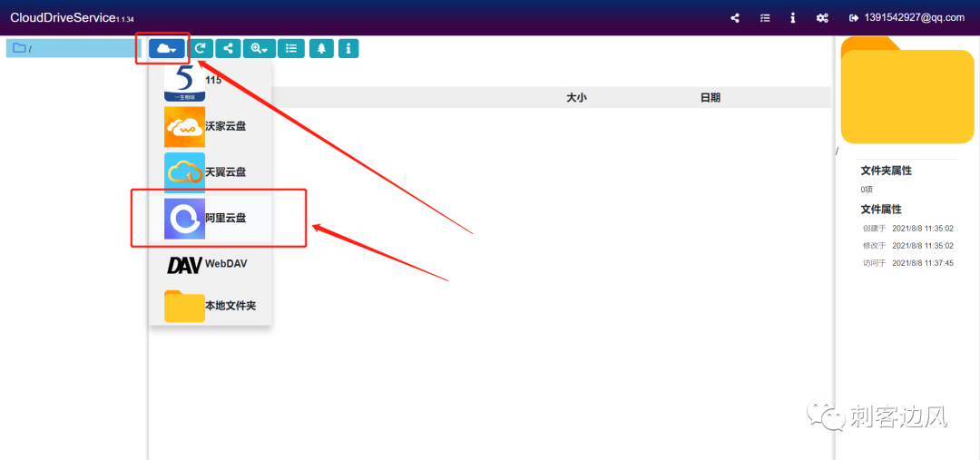
Task: Click the share toolbar button
Action: tap(228, 48)
